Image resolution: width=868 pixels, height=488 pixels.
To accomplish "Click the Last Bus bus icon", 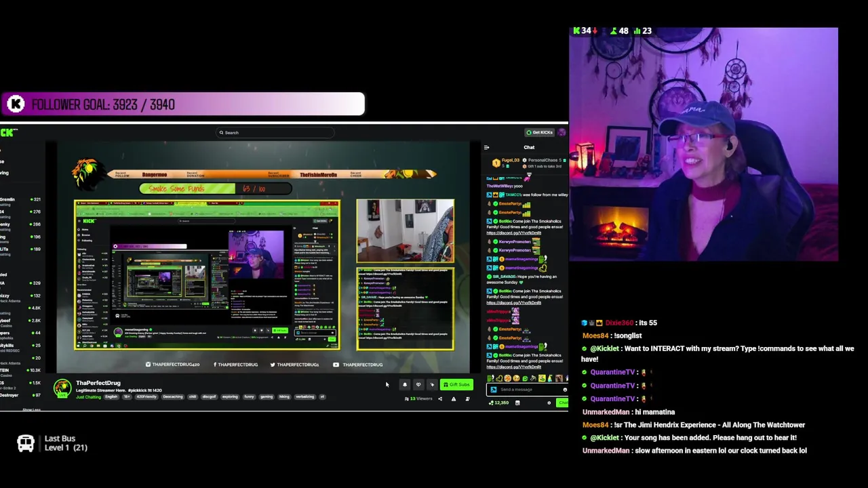I will [26, 443].
